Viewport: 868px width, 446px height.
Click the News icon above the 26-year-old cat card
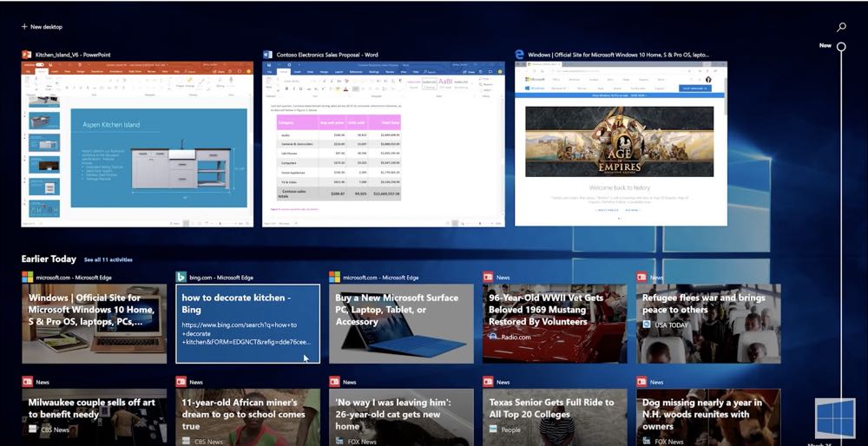click(x=334, y=382)
